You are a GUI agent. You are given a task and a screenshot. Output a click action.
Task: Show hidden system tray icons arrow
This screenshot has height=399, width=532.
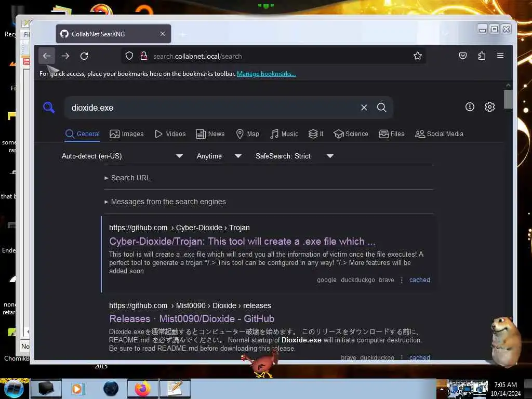pos(442,389)
